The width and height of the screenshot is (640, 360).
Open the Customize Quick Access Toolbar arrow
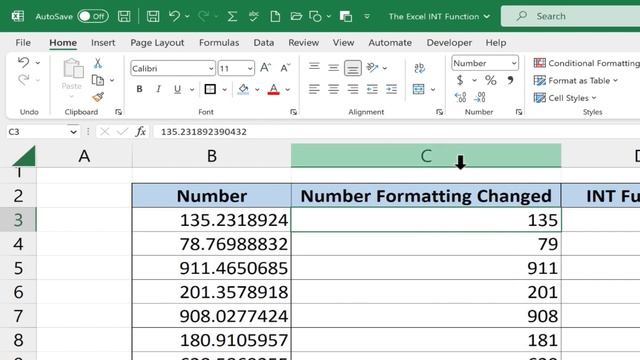367,16
